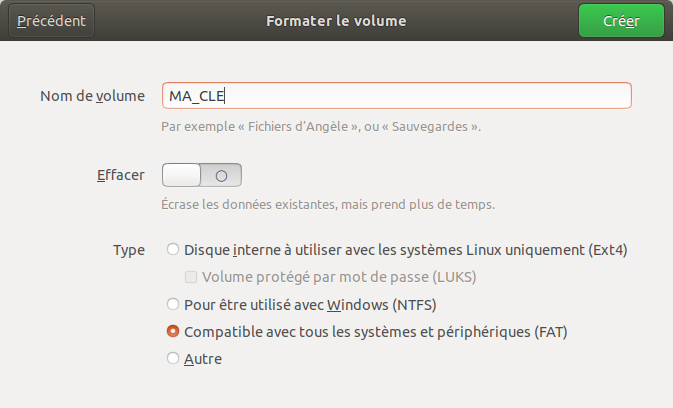Screen dimensions: 673x408
Task: Focus the volume name field containing MA_CLE
Action: [396, 96]
